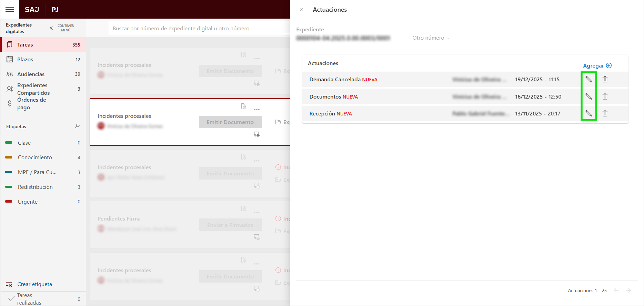Click document icon on selected task card
The image size is (644, 306).
244,106
